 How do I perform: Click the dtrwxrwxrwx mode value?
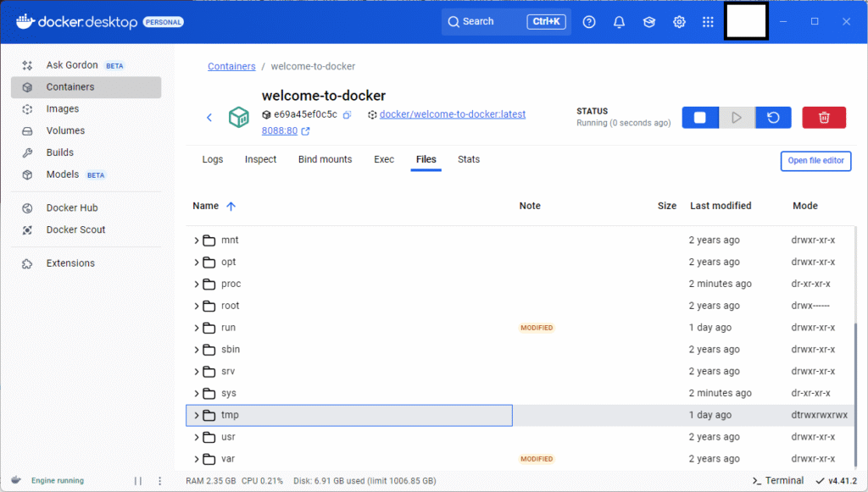(820, 415)
